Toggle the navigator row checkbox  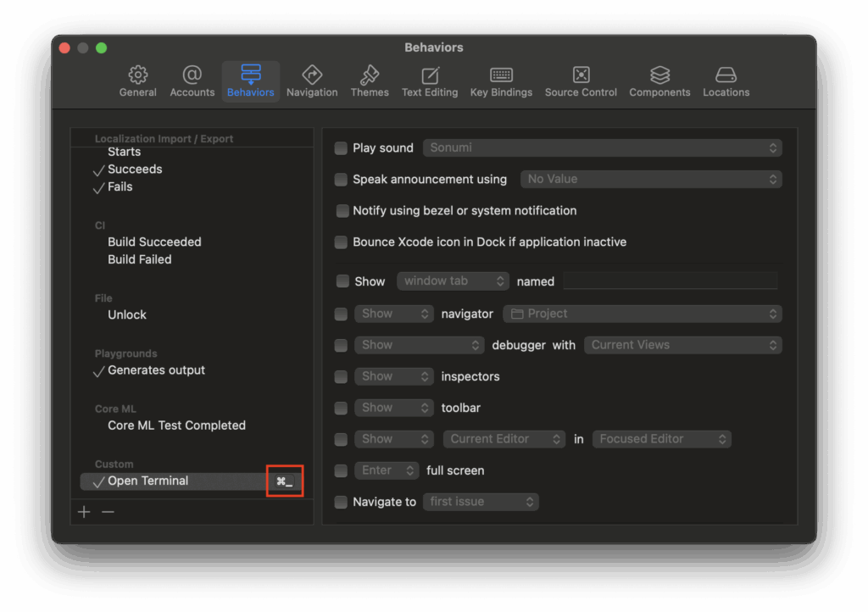[341, 314]
